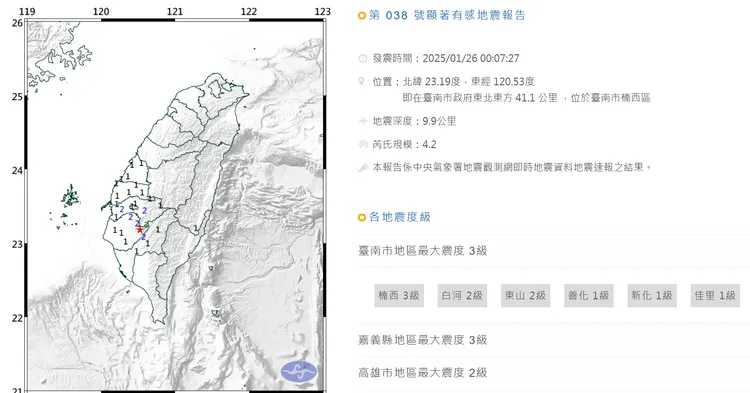Click the 北緯 23.19度 東經 120.53度 text
This screenshot has width=750, height=393.
click(469, 81)
